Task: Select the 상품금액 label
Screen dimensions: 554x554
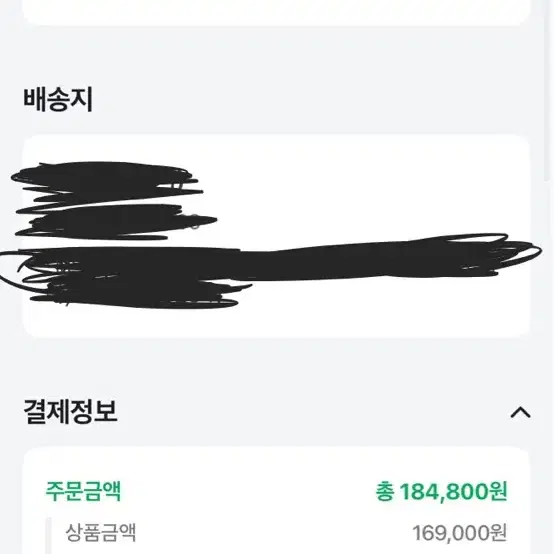Action: pyautogui.click(x=101, y=532)
